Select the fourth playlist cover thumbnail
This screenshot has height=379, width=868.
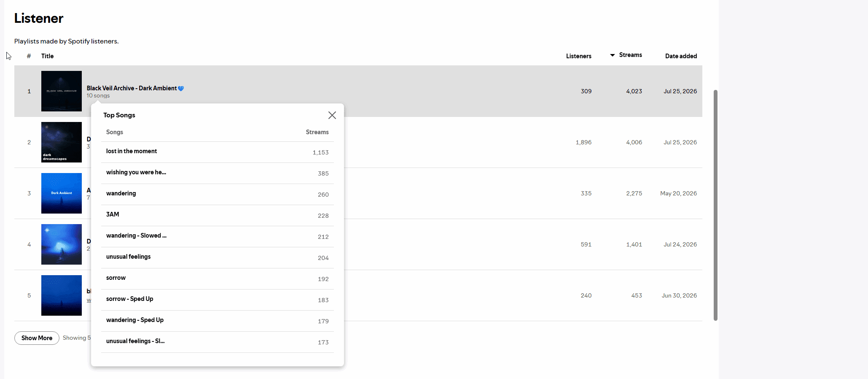62,244
